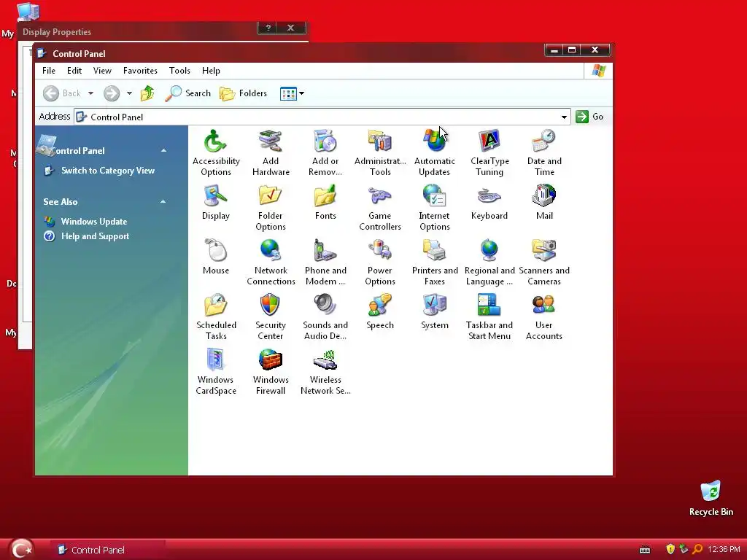747x560 pixels.
Task: Open Taskbar and Start Menu icon
Action: click(489, 317)
